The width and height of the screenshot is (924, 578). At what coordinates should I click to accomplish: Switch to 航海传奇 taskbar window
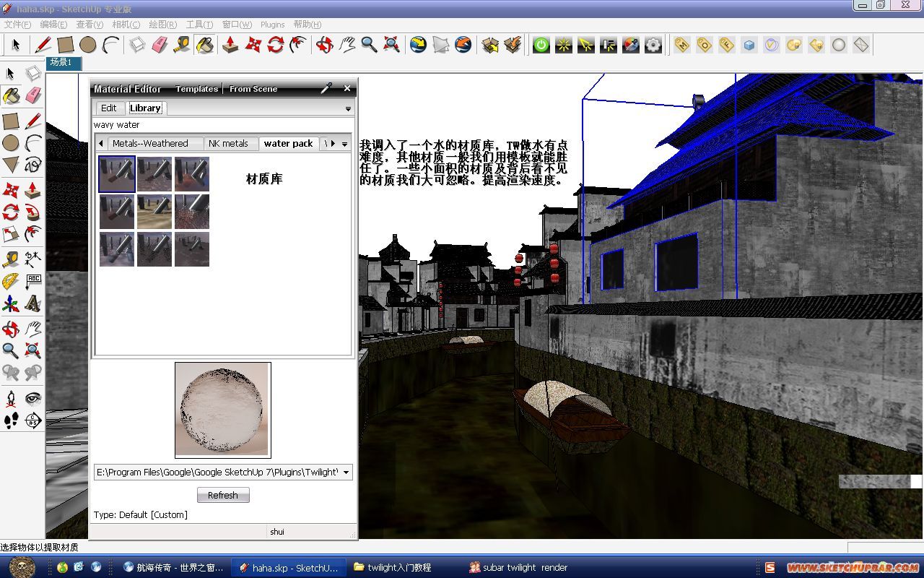point(173,568)
